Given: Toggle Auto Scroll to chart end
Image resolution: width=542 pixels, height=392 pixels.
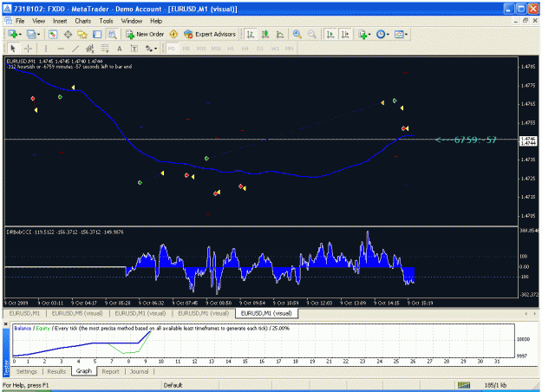Looking at the screenshot, I should click(x=330, y=34).
